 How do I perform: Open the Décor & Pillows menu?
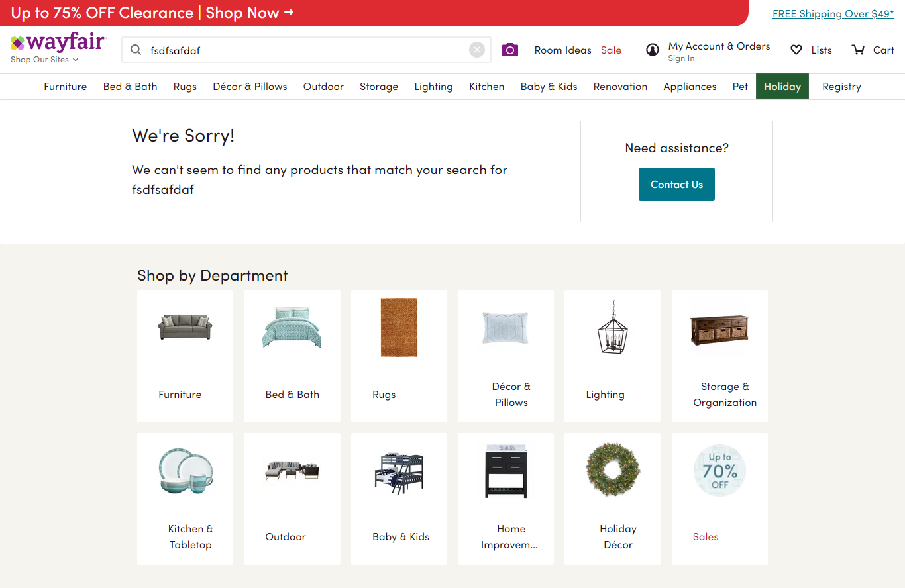250,87
